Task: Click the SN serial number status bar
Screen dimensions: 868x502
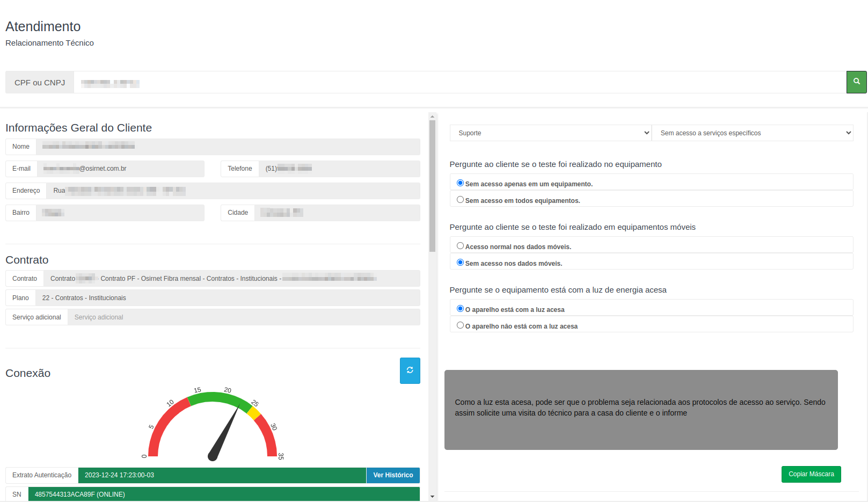Action: [x=224, y=494]
